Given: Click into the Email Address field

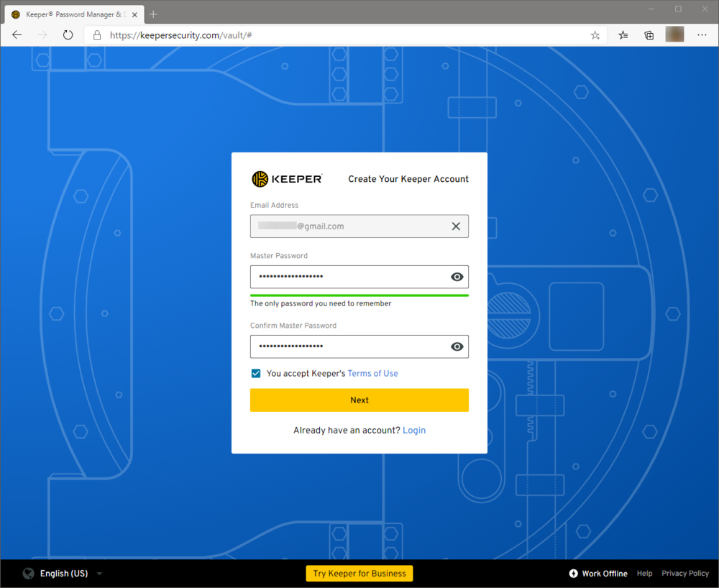Looking at the screenshot, I should coord(359,226).
